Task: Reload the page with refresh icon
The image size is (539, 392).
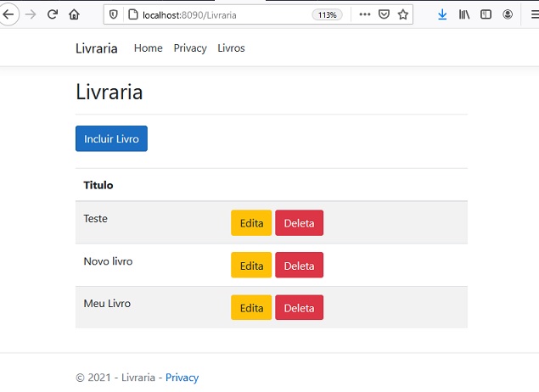Action: (x=53, y=14)
